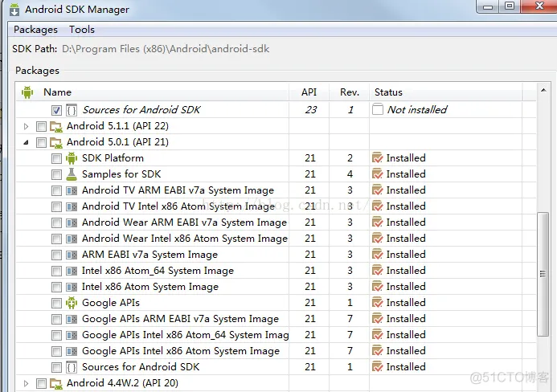This screenshot has width=557, height=392.
Task: Click the API 21 Sources for Android SDK braces icon
Action: point(72,368)
